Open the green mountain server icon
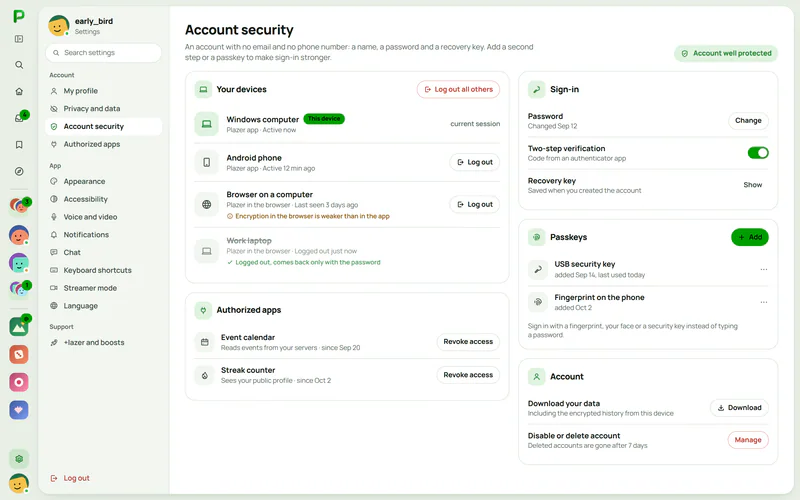Screen dimensions: 800x500 [x=19, y=327]
